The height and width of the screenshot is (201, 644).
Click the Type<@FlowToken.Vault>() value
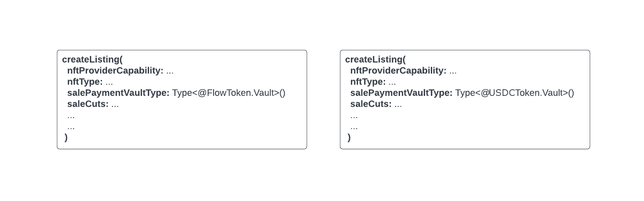229,93
